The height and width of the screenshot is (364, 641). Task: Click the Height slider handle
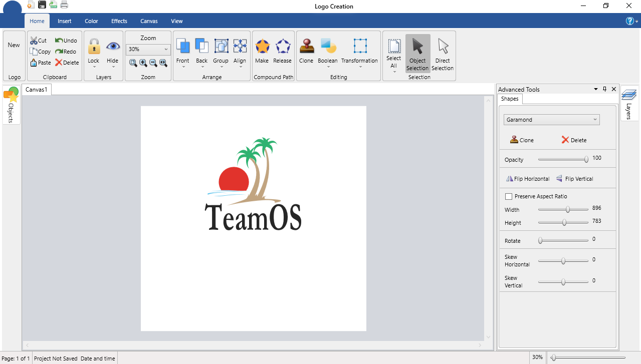pos(564,222)
